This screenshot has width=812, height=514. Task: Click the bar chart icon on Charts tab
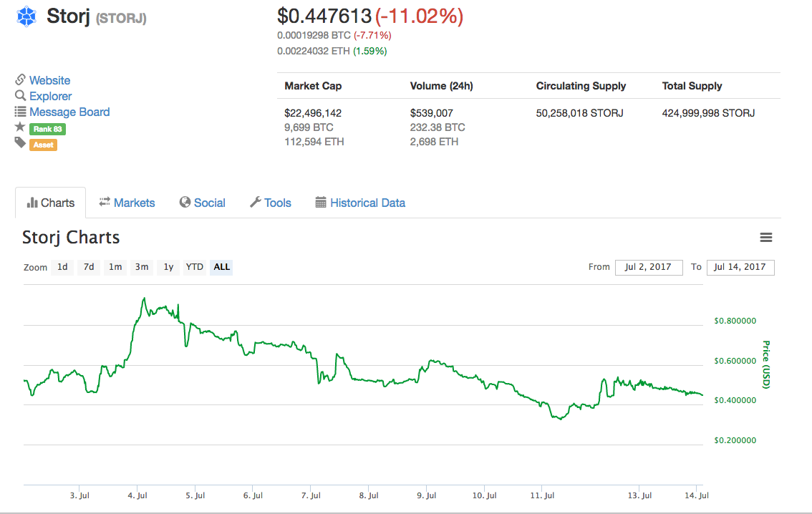[x=32, y=203]
